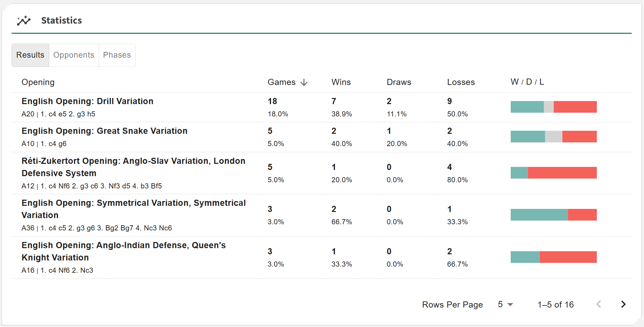Sort by Draws column header
644x327 pixels.
(399, 82)
